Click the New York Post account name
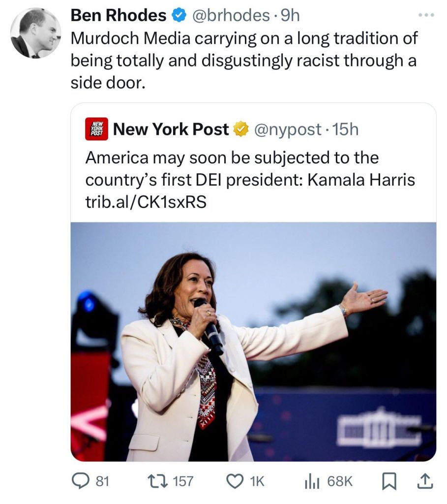The height and width of the screenshot is (504, 447). pyautogui.click(x=171, y=129)
